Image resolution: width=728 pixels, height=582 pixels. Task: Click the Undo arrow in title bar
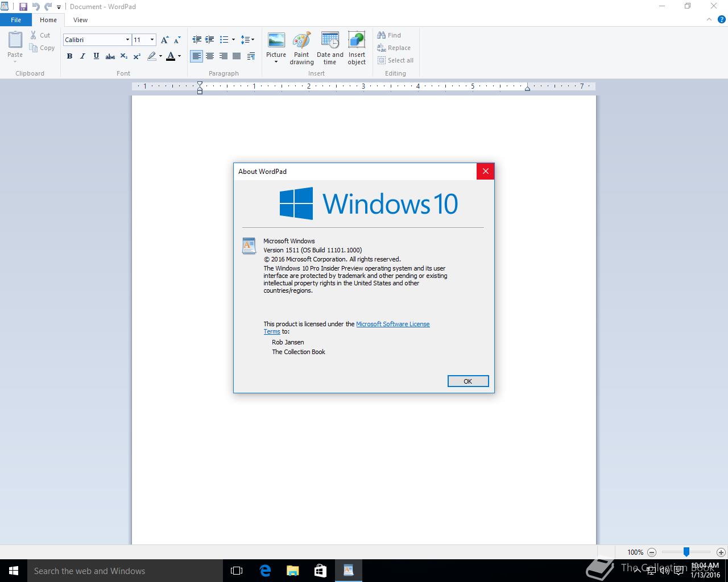tap(36, 7)
